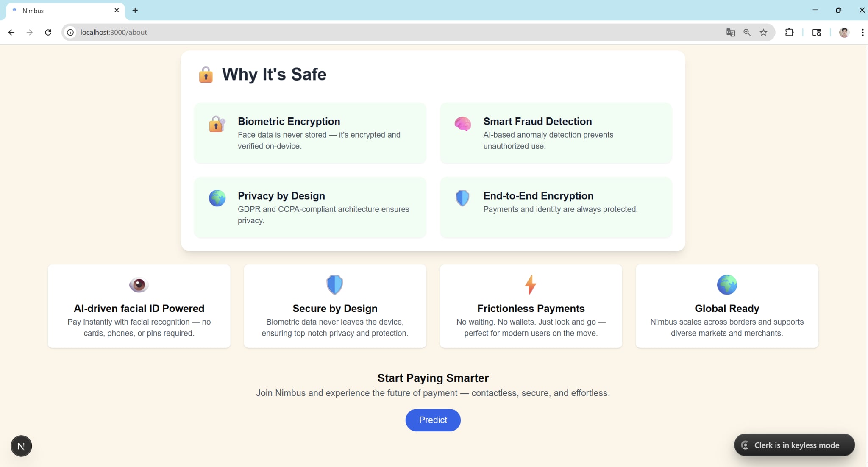Viewport: 868px width, 467px height.
Task: Click the translate page icon
Action: (x=730, y=32)
